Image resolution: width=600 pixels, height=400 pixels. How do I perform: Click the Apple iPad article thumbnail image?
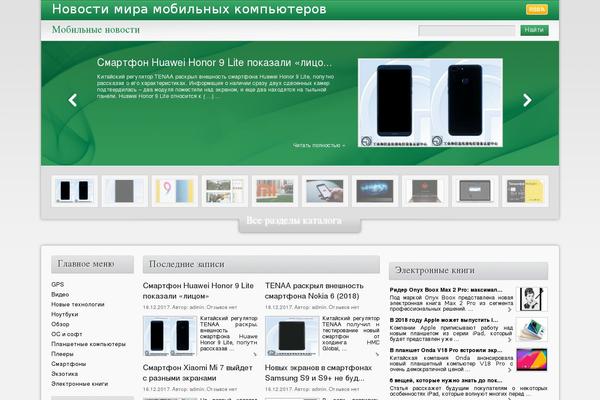[x=532, y=329]
